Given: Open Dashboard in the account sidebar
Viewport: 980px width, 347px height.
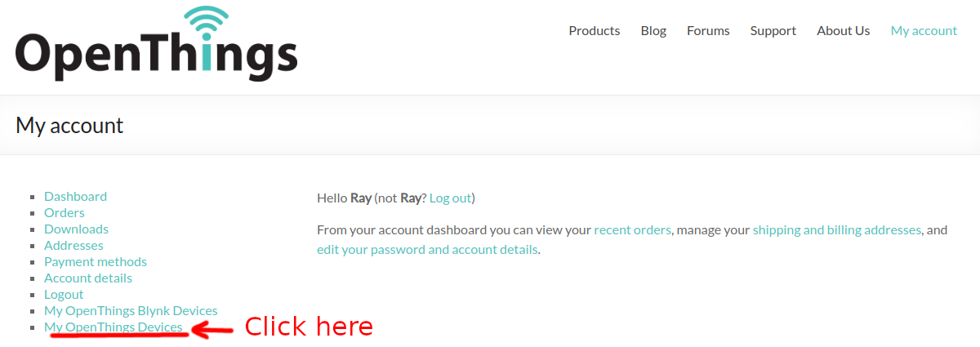Looking at the screenshot, I should [x=75, y=197].
